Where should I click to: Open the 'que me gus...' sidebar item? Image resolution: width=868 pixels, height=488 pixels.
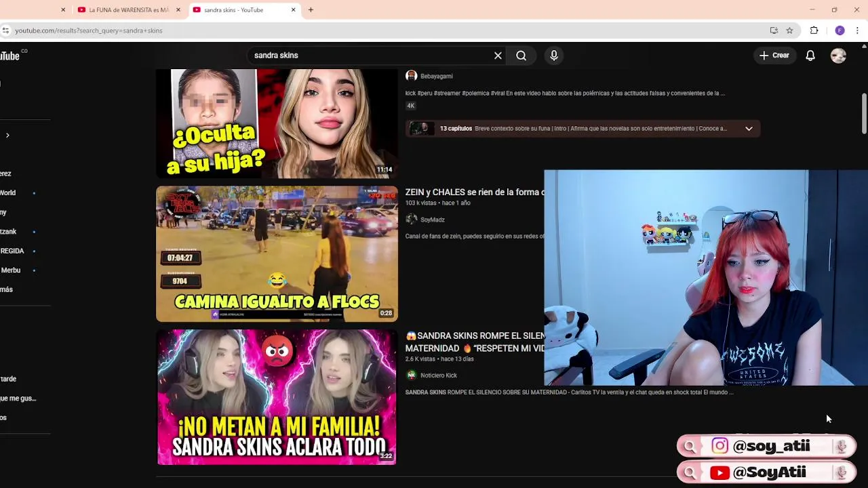coord(18,399)
